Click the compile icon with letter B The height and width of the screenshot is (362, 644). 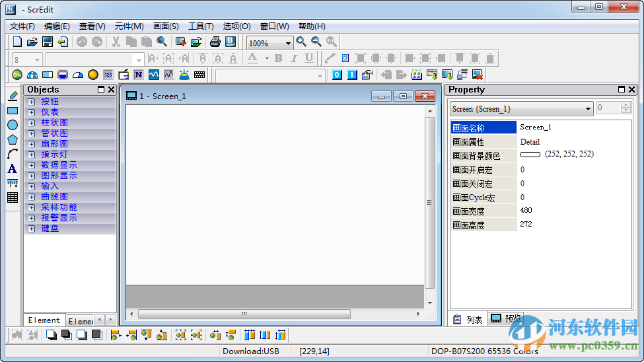(x=231, y=42)
